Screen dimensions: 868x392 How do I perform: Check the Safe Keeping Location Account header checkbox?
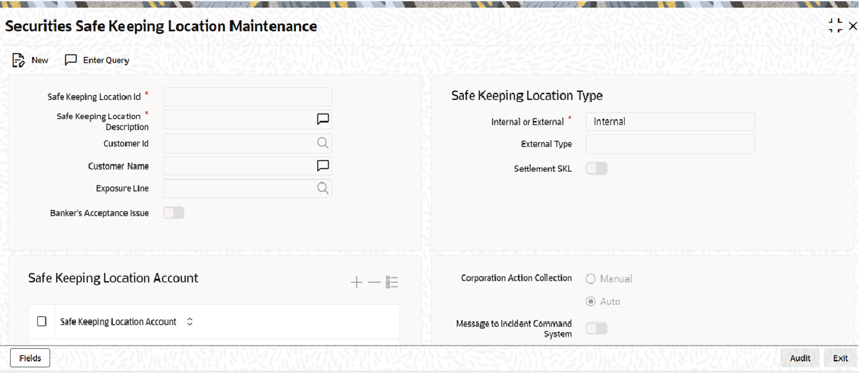coord(42,321)
